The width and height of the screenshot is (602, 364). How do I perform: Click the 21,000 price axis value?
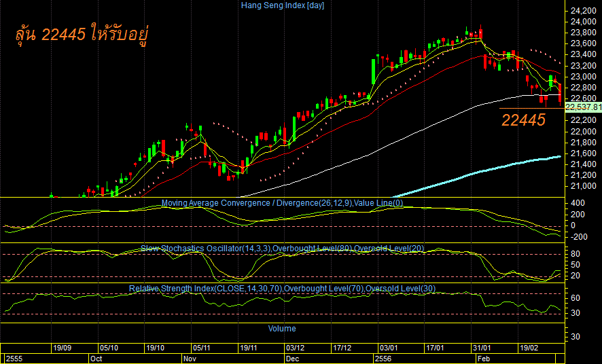coord(583,186)
